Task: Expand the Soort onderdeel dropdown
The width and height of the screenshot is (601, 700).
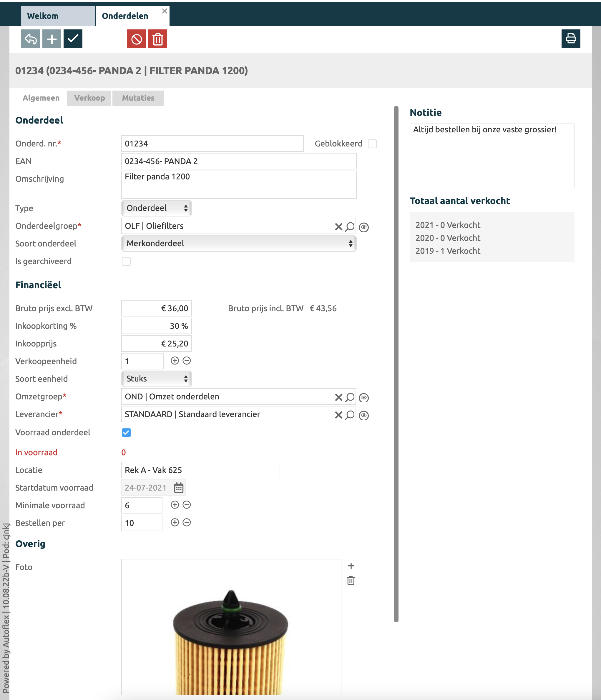Action: pos(239,243)
